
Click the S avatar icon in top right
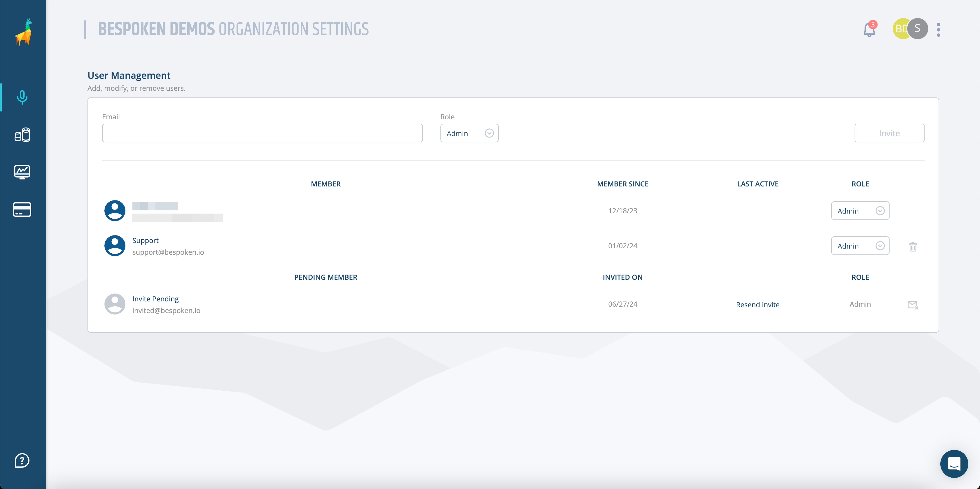[917, 29]
